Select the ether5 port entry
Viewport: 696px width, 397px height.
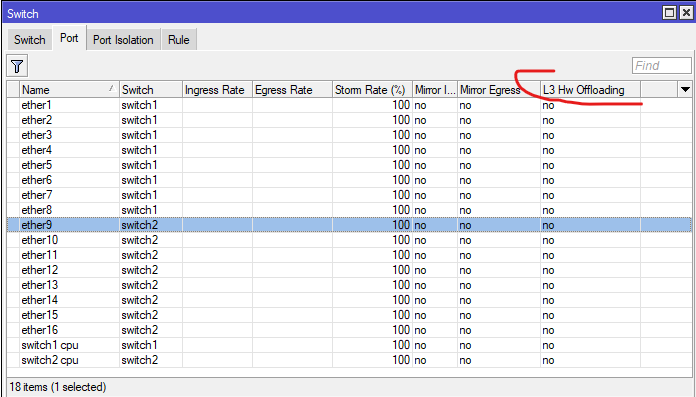[x=349, y=165]
